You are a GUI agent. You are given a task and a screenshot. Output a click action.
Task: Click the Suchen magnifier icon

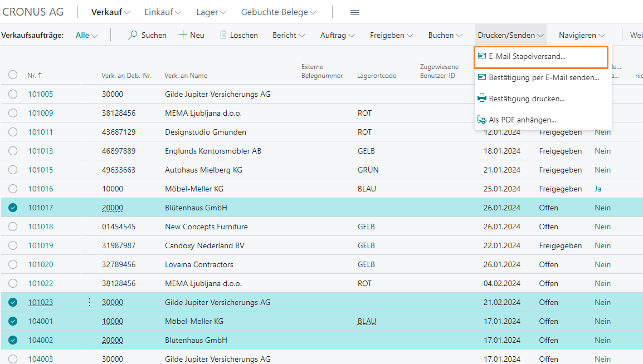(x=133, y=35)
